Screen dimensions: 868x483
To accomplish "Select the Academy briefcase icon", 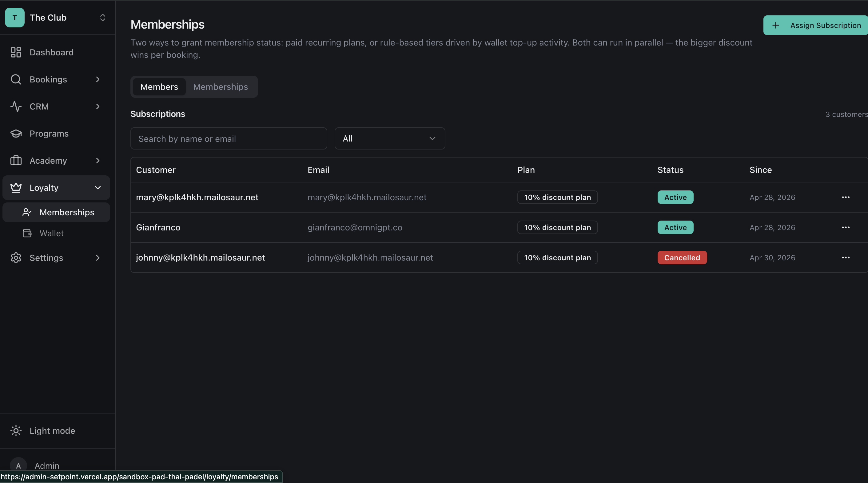I will point(16,161).
